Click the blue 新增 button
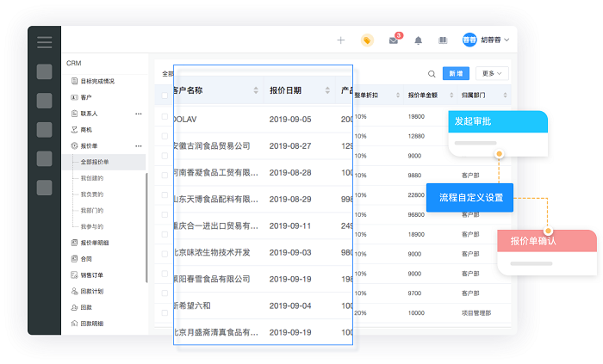Viewport: 603px width, 364px height. [x=456, y=74]
